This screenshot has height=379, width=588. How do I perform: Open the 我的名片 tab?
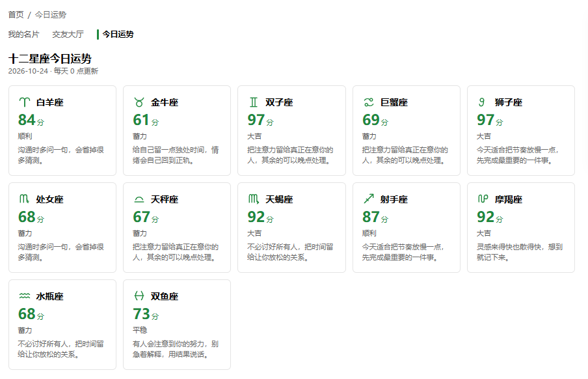coord(23,35)
